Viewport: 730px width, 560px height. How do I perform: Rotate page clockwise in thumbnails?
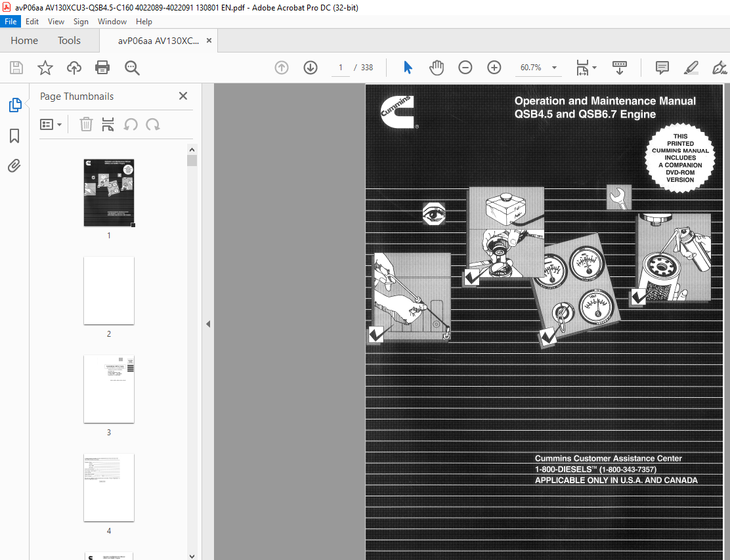(153, 124)
